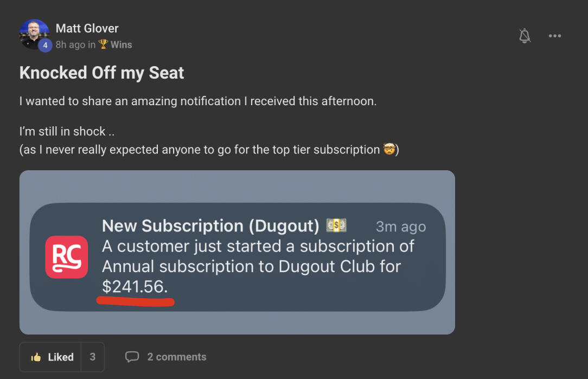Open the 2 comments link
Viewport: 588px width, 379px height.
point(176,357)
